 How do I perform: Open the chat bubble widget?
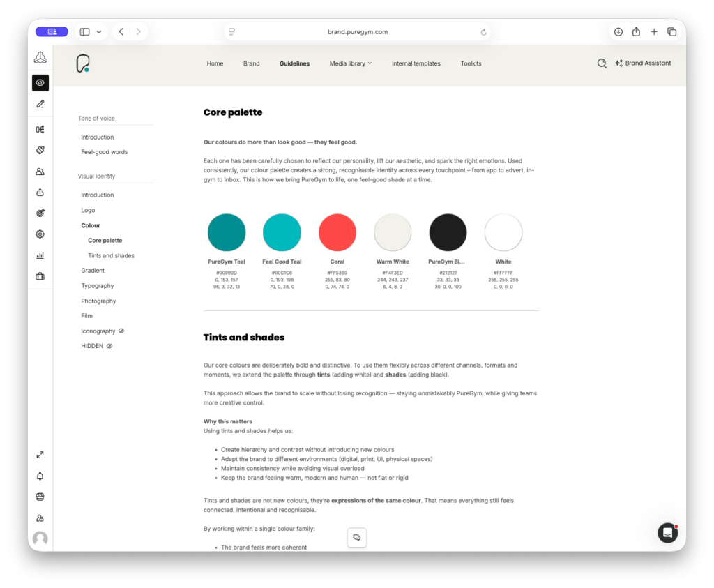tap(667, 533)
